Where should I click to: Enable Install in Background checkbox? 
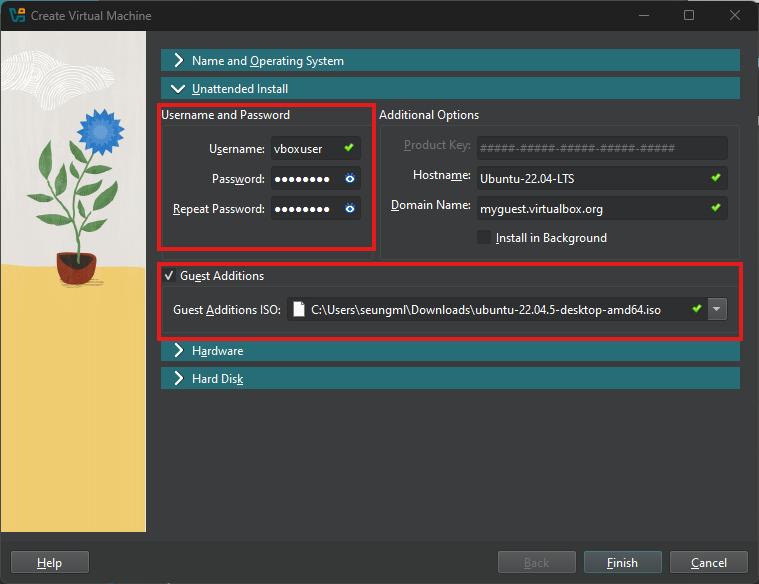(484, 237)
